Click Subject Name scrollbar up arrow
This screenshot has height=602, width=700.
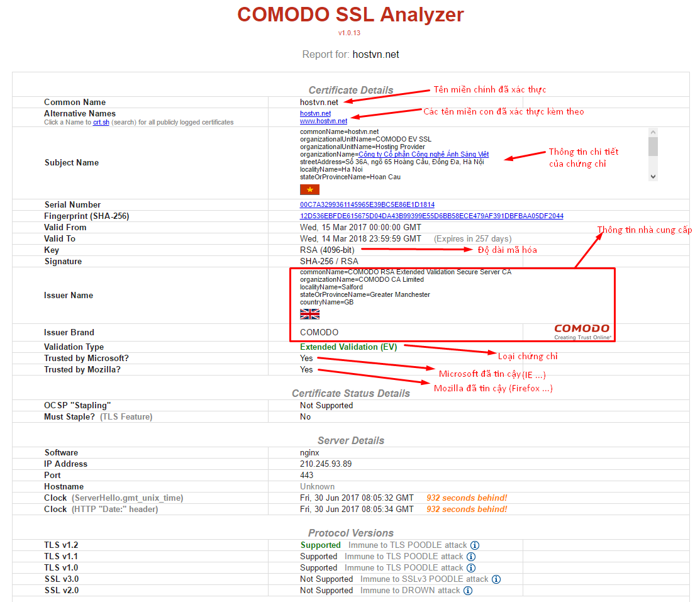tap(653, 132)
